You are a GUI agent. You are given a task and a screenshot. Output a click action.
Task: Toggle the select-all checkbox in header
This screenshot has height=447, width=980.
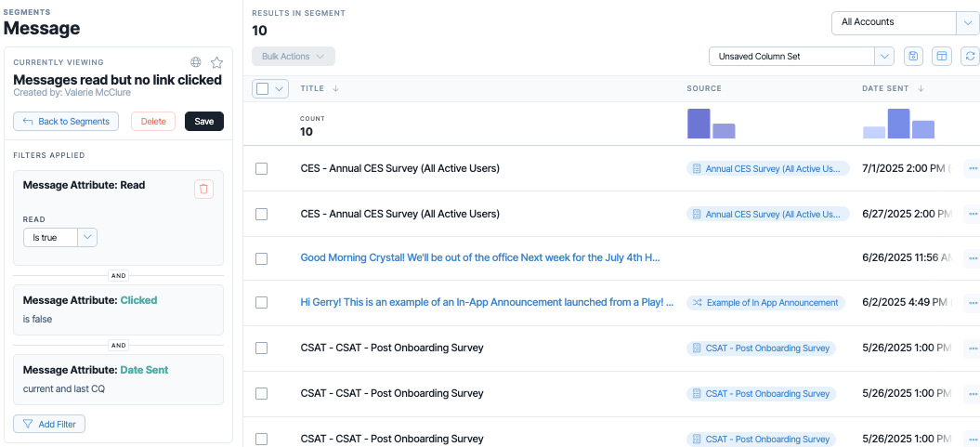(263, 89)
